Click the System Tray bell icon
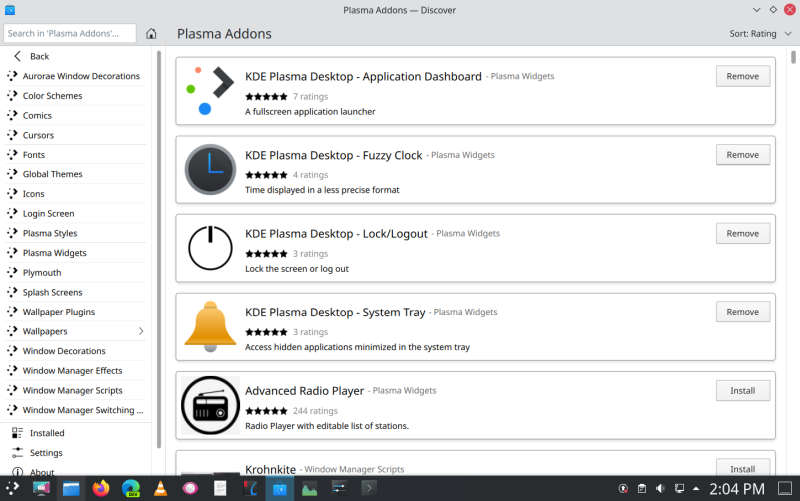This screenshot has width=800, height=501. (210, 327)
